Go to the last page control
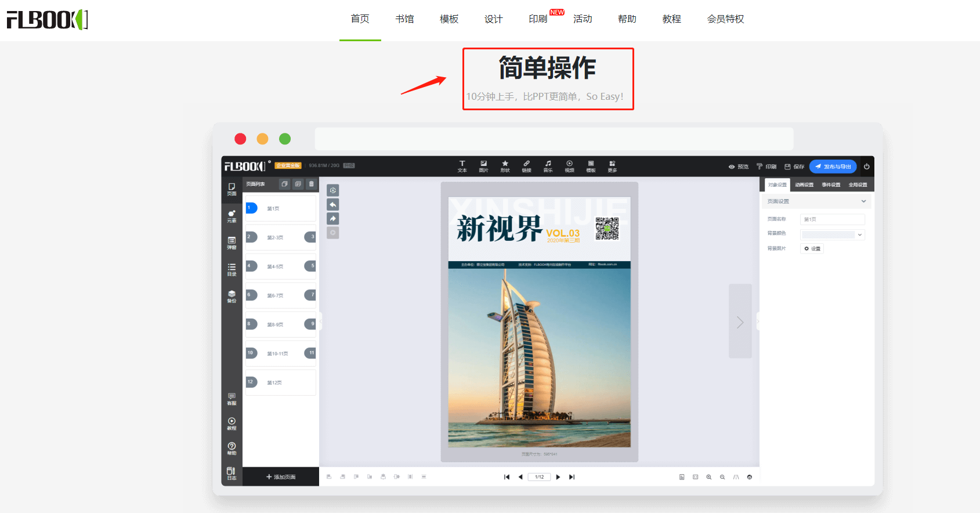980x513 pixels. (x=572, y=477)
